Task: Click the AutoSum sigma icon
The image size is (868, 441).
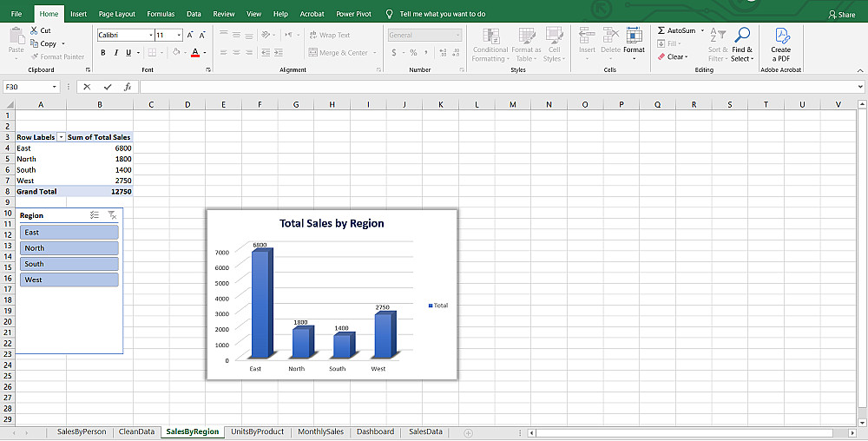Action: pyautogui.click(x=661, y=30)
